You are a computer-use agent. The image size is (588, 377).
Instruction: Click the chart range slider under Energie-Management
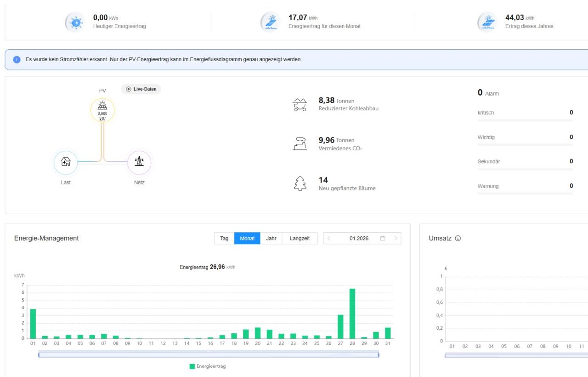pyautogui.click(x=209, y=354)
